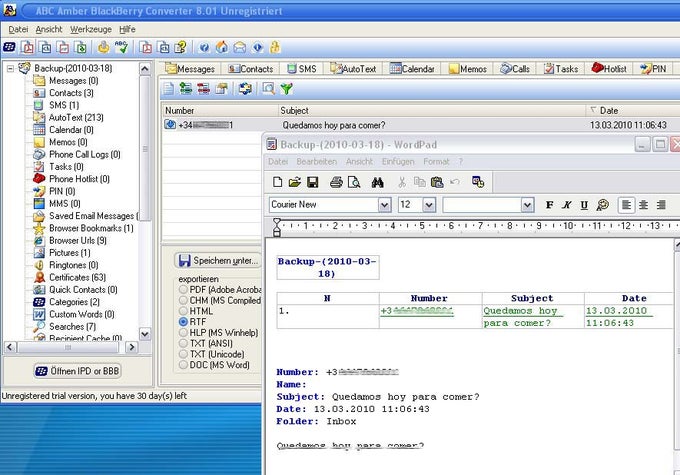This screenshot has height=475, width=680.
Task: Select DOC (MS Word) export option
Action: point(214,365)
